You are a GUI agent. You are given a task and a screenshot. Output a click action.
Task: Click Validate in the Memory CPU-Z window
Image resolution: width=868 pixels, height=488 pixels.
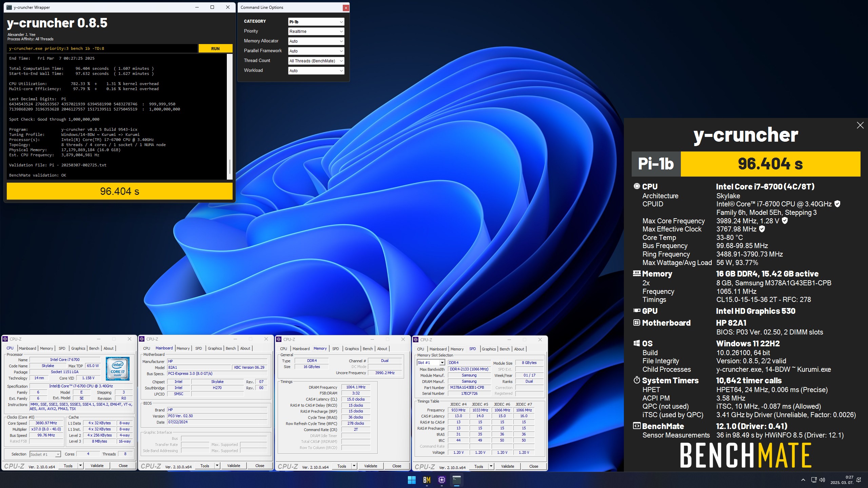click(371, 466)
